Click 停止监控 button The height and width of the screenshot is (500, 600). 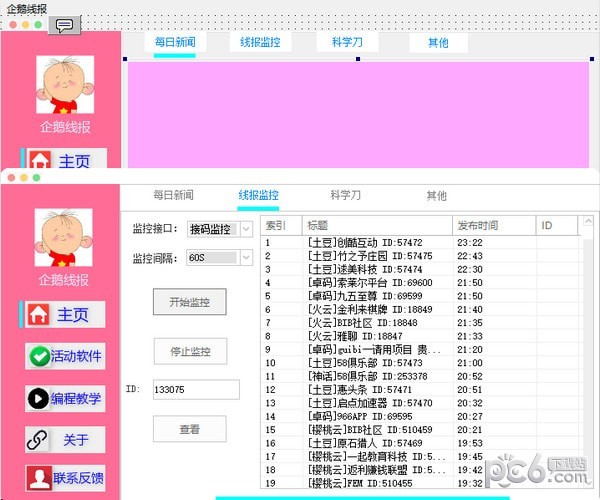coord(190,351)
